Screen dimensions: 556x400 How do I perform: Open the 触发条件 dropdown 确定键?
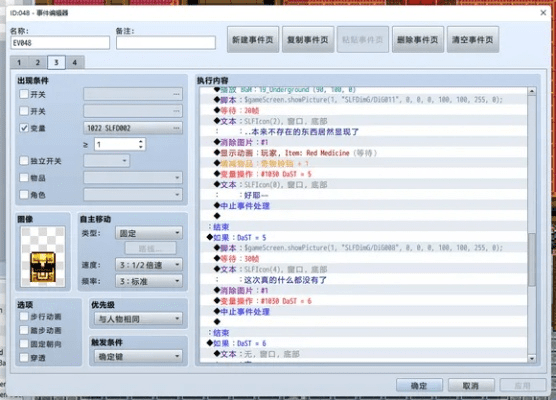click(139, 356)
